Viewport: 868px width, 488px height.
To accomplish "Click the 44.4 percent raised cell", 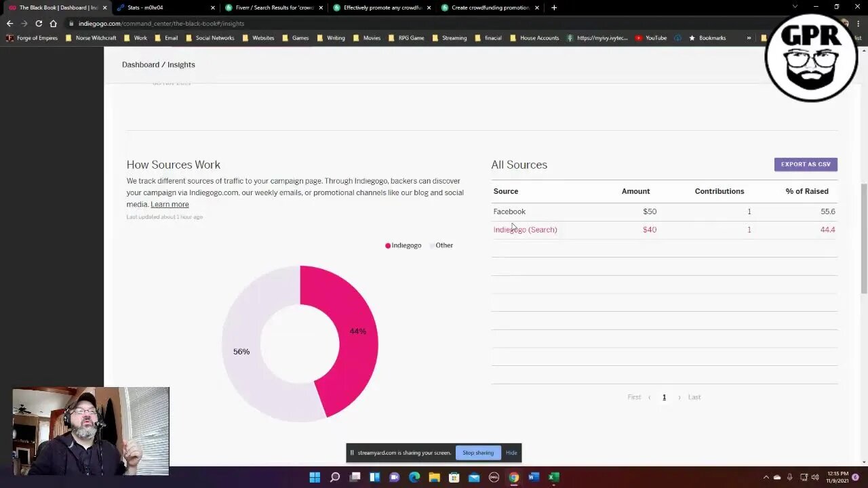I will [827, 229].
